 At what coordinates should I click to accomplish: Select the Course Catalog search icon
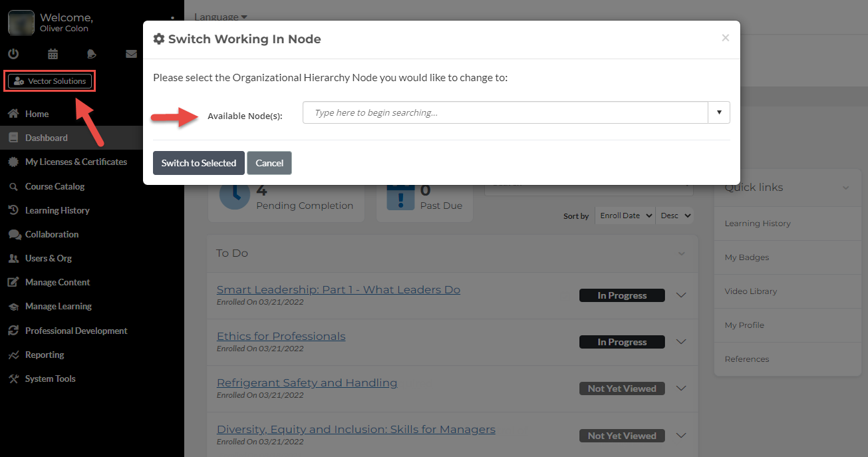[x=12, y=186]
